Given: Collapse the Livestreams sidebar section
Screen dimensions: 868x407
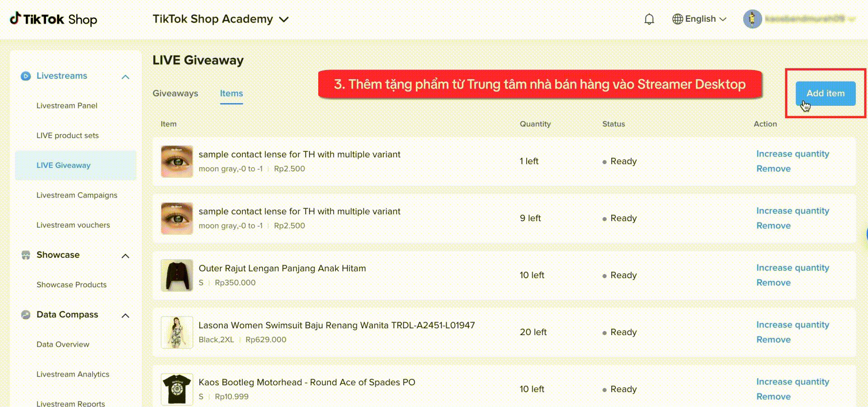Looking at the screenshot, I should pyautogui.click(x=126, y=77).
